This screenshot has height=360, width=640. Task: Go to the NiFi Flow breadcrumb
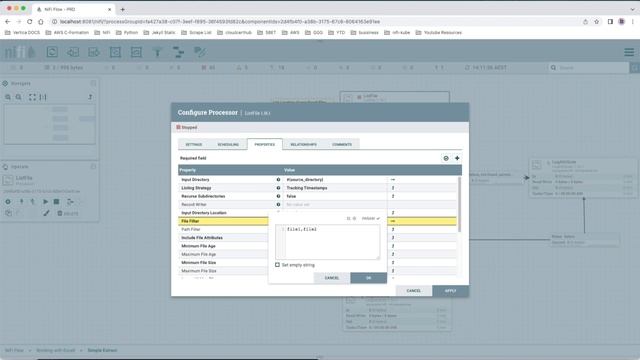pos(14,350)
